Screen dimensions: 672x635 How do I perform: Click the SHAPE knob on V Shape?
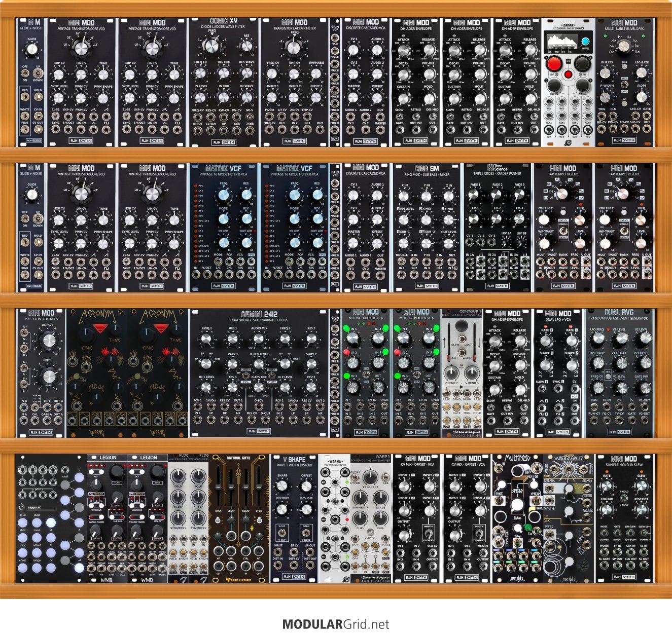point(282,486)
